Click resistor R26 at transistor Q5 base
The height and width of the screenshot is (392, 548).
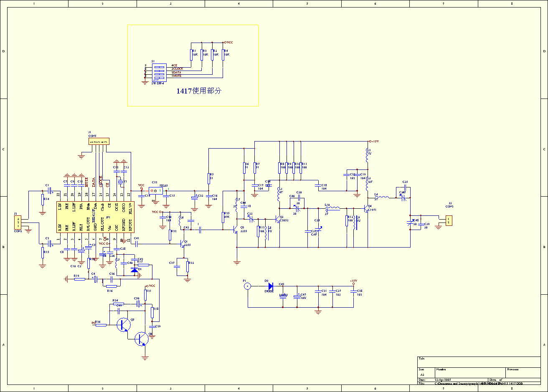click(x=101, y=325)
